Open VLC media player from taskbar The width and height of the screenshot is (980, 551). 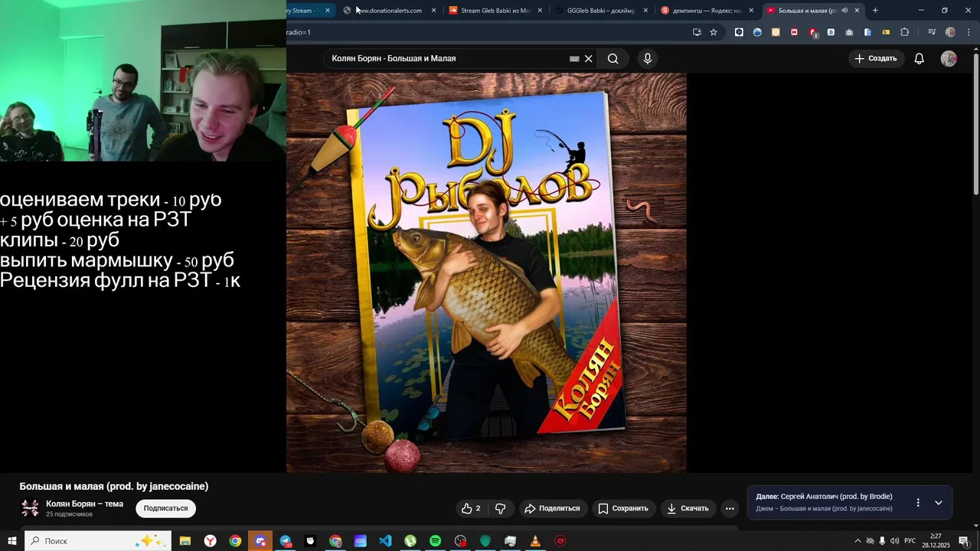[x=535, y=541]
